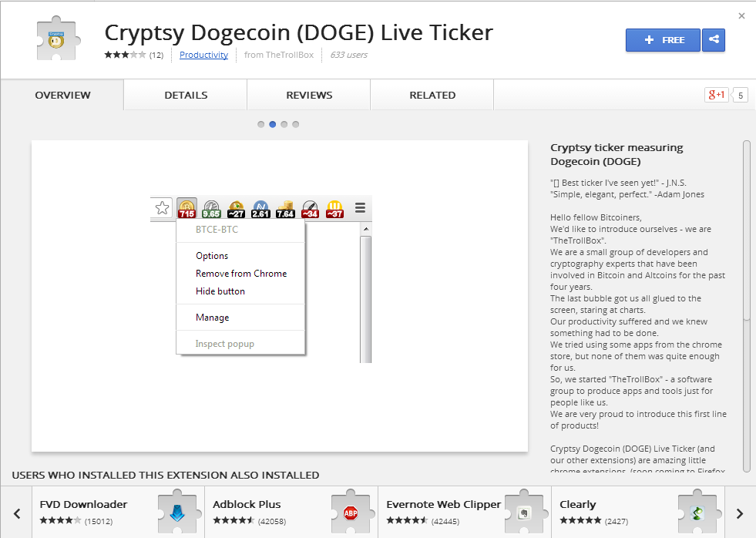756x538 pixels.
Task: Open the share button next to FREE
Action: pyautogui.click(x=714, y=40)
